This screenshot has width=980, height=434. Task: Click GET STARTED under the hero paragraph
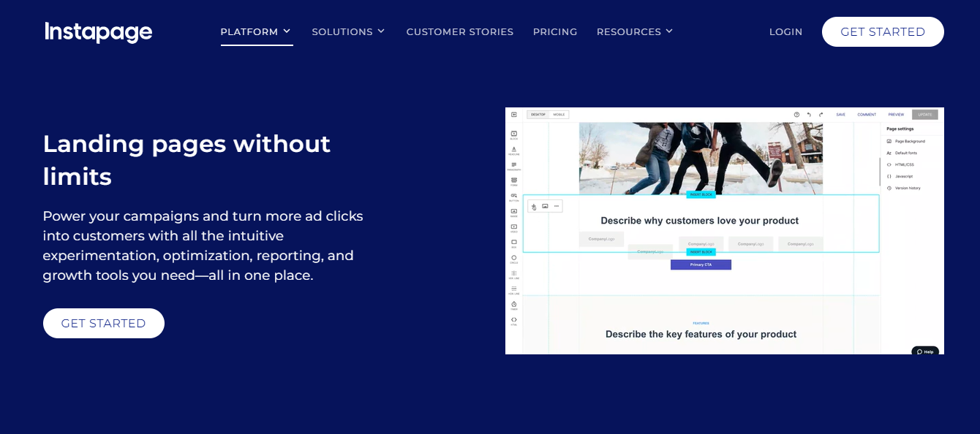point(104,323)
